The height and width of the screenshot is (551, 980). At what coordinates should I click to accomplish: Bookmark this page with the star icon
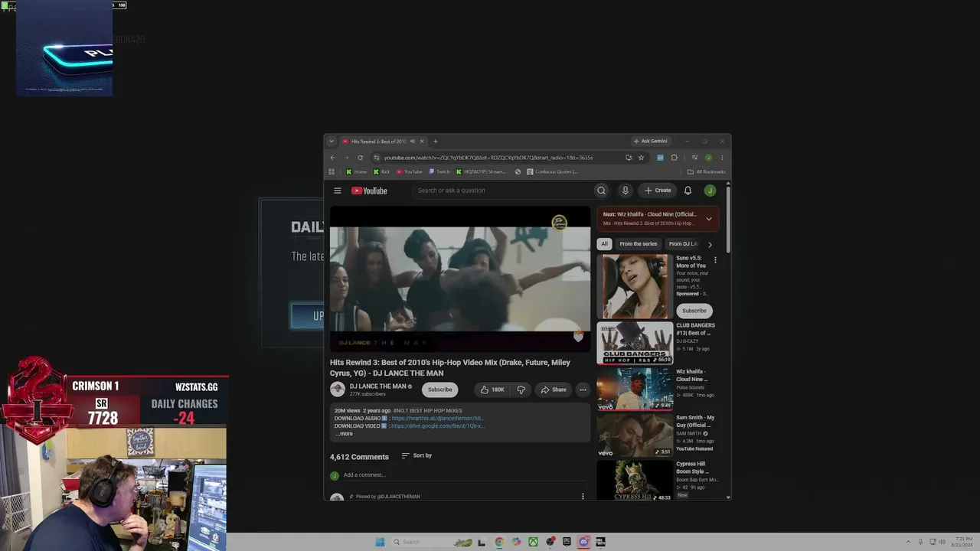[x=641, y=158]
